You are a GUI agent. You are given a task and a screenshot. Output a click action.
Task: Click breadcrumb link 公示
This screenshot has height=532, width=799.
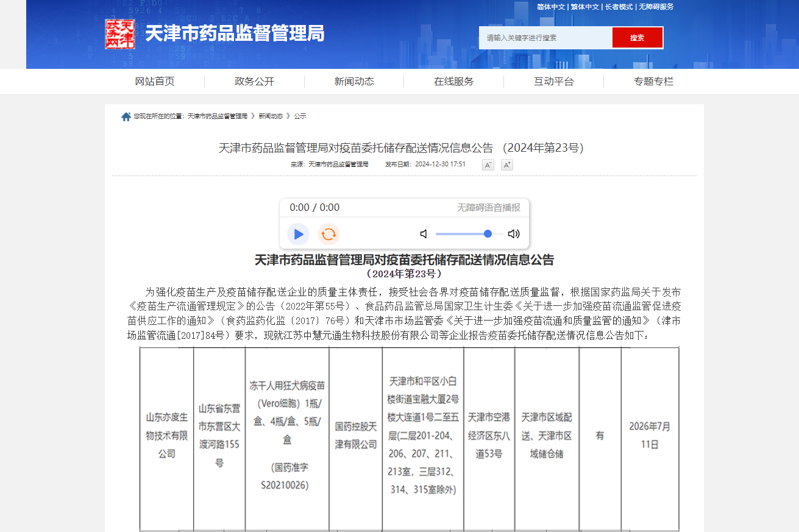300,116
